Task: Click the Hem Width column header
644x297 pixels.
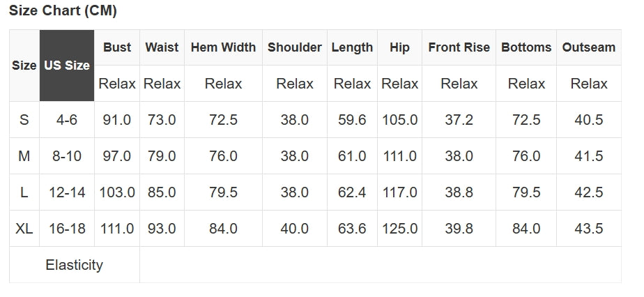Action: tap(223, 47)
